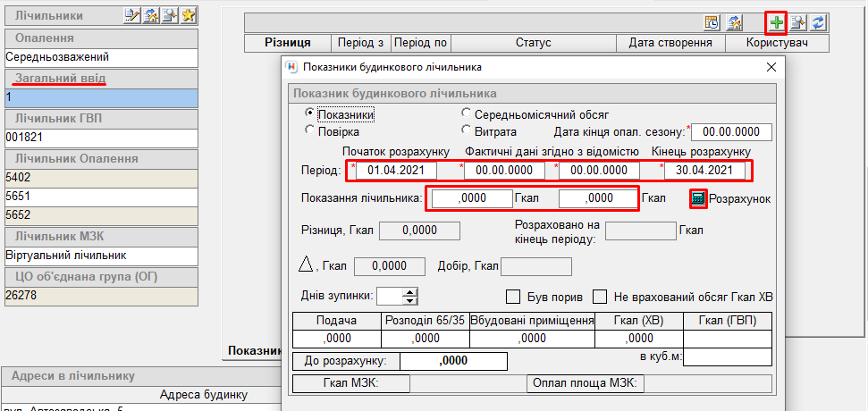This screenshot has width=868, height=411.
Task: Close the Показники будинкового лічильника dialog
Action: coord(771,67)
